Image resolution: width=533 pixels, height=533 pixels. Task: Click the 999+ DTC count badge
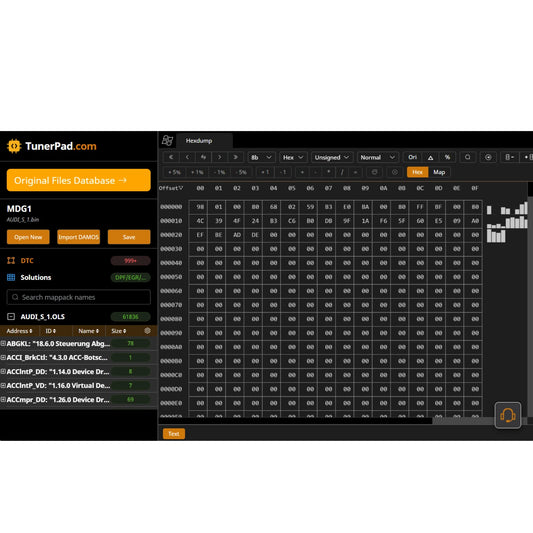pos(130,261)
